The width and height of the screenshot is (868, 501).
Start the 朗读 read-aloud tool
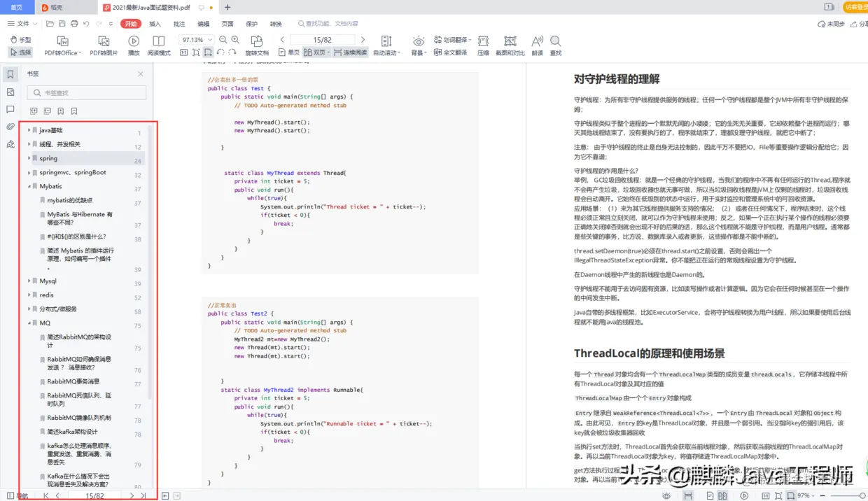537,46
